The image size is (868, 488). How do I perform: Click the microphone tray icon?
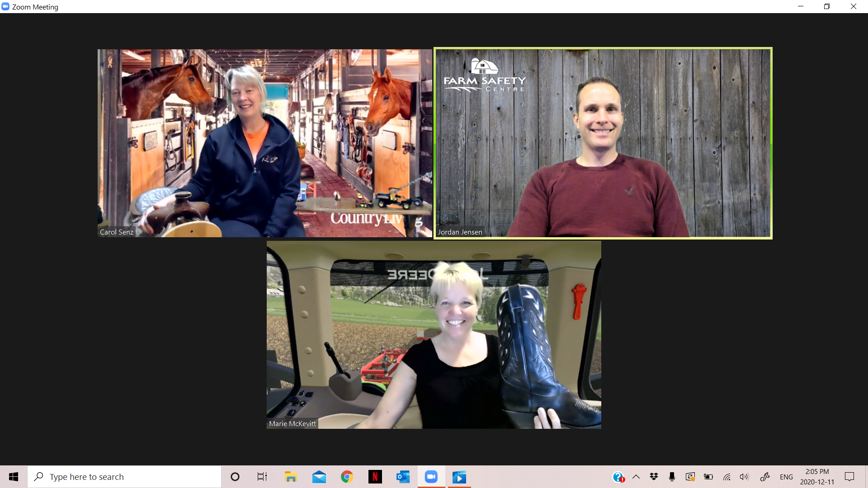point(672,477)
